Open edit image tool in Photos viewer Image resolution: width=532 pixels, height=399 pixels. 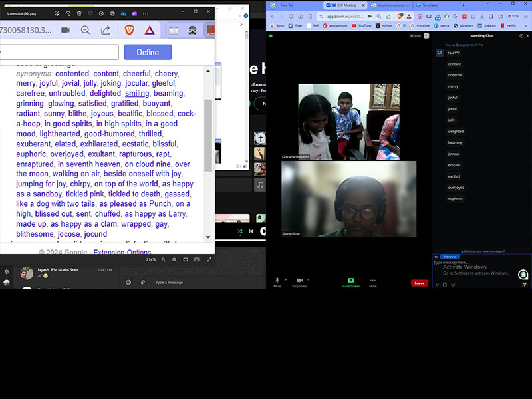57,13
